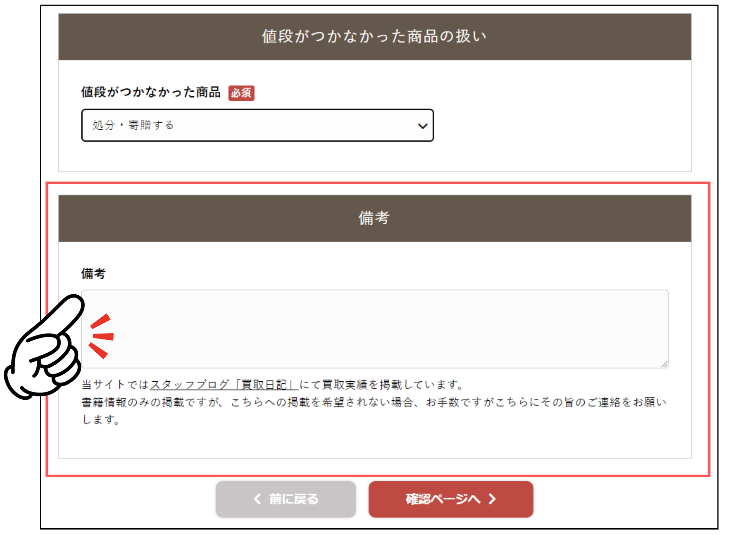
Task: Click the textarea resize handle corner
Action: (x=664, y=364)
